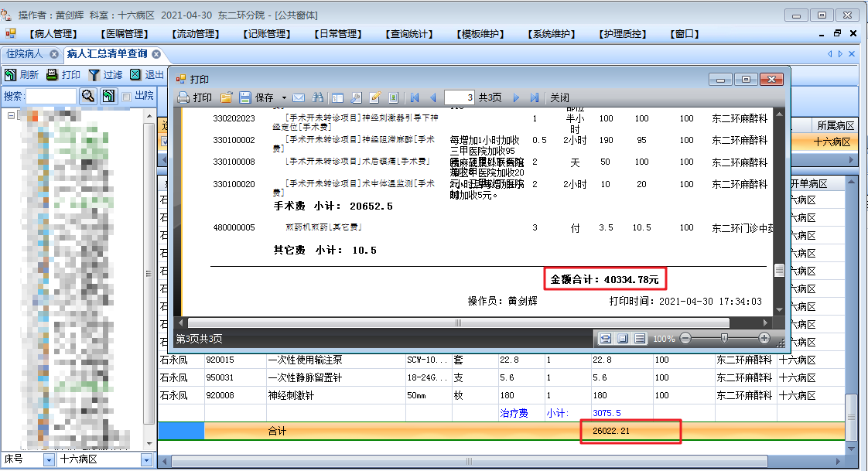This screenshot has width=868, height=471.
Task: Select the 一次性使用输注泵 row
Action: click(x=501, y=360)
